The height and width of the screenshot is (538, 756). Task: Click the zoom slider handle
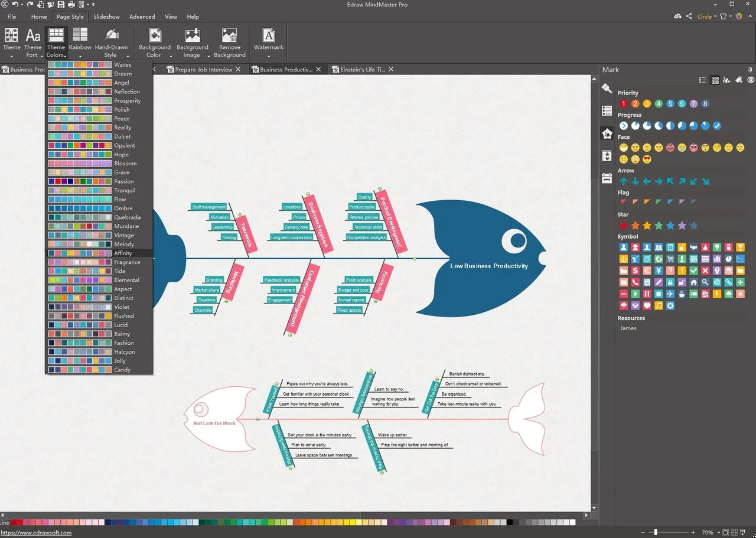coord(656,533)
